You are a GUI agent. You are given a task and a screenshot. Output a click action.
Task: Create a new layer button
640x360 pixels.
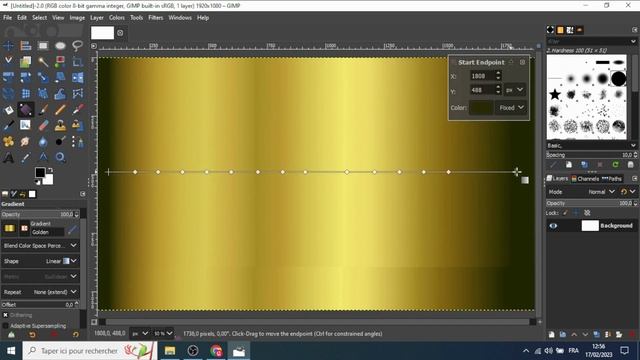coord(551,335)
